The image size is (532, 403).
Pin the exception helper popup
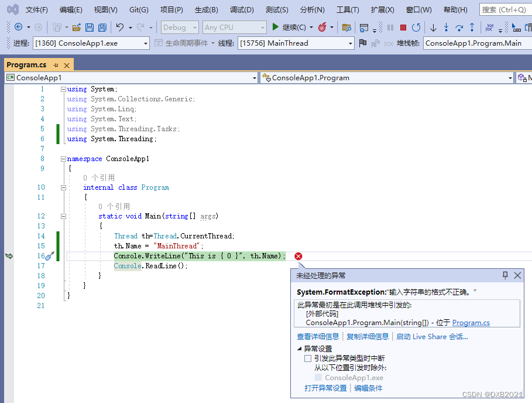pyautogui.click(x=505, y=275)
